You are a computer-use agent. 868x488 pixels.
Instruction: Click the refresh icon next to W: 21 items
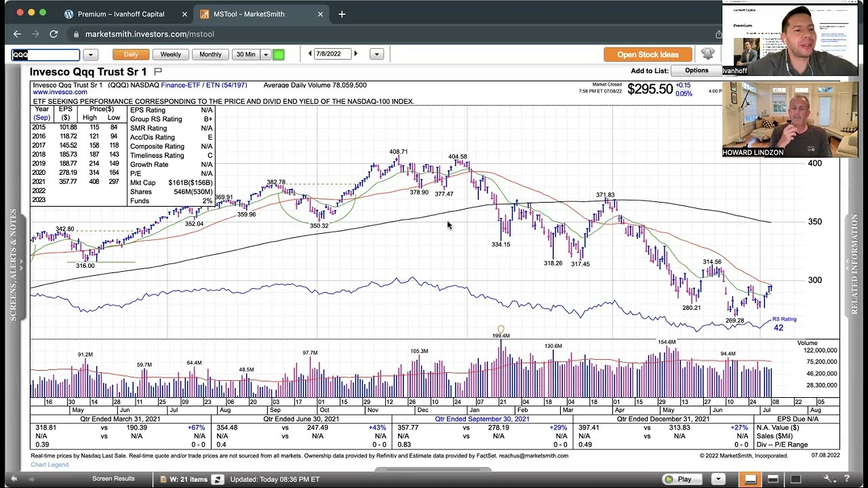[x=217, y=479]
